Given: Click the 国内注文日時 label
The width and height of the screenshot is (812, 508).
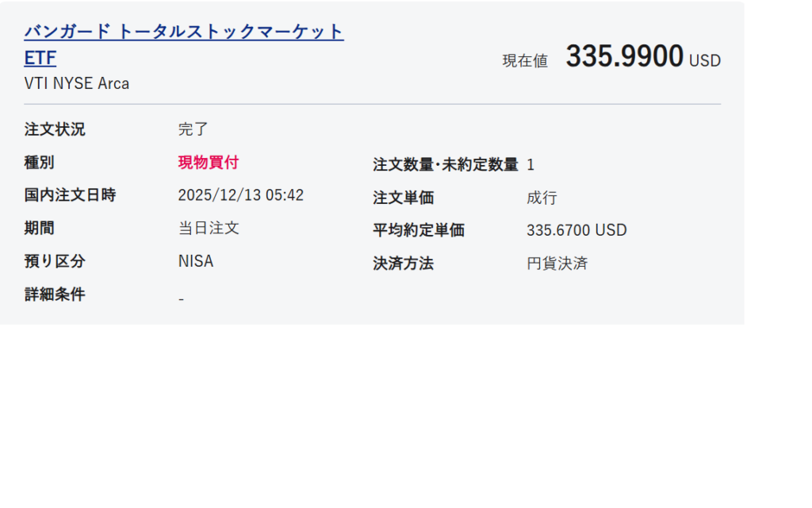Looking at the screenshot, I should point(70,195).
